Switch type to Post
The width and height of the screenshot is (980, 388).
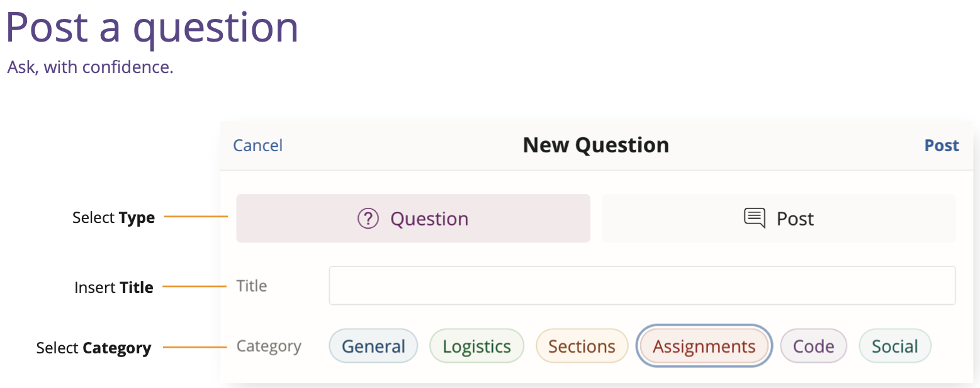(779, 218)
